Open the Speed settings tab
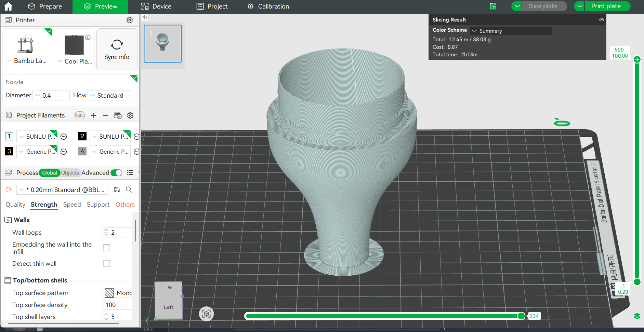The height and width of the screenshot is (332, 644). [72, 205]
